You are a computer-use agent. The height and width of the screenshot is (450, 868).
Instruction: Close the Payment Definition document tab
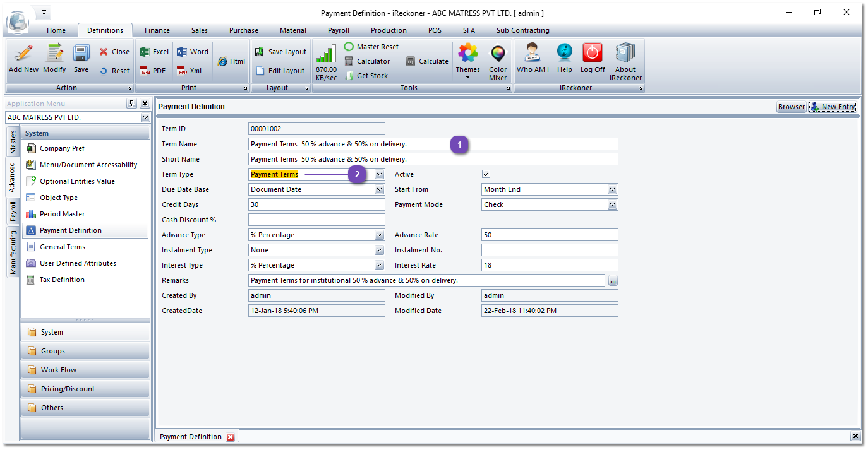[x=230, y=437]
